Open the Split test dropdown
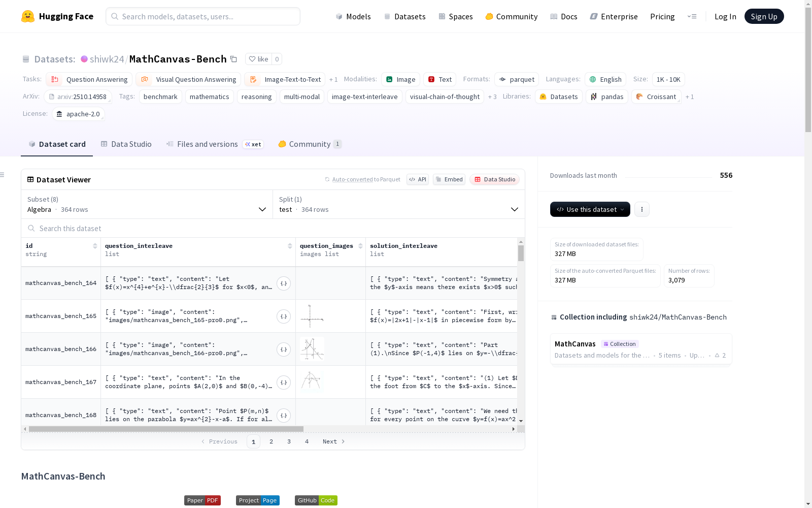 (x=399, y=204)
